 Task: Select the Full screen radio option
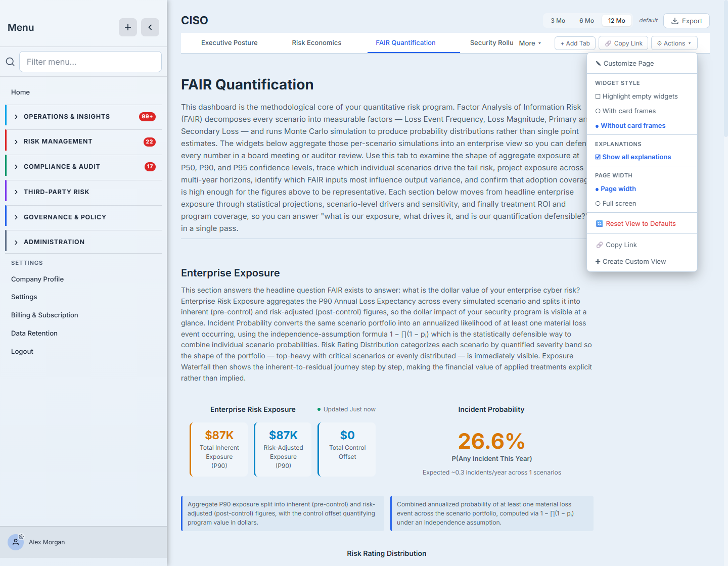pos(598,203)
